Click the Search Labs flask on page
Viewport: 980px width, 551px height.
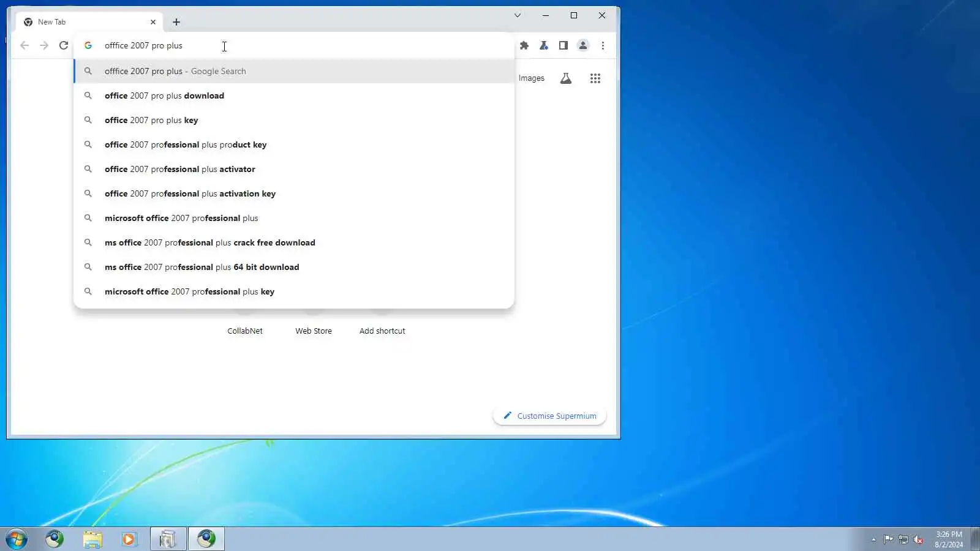(566, 78)
